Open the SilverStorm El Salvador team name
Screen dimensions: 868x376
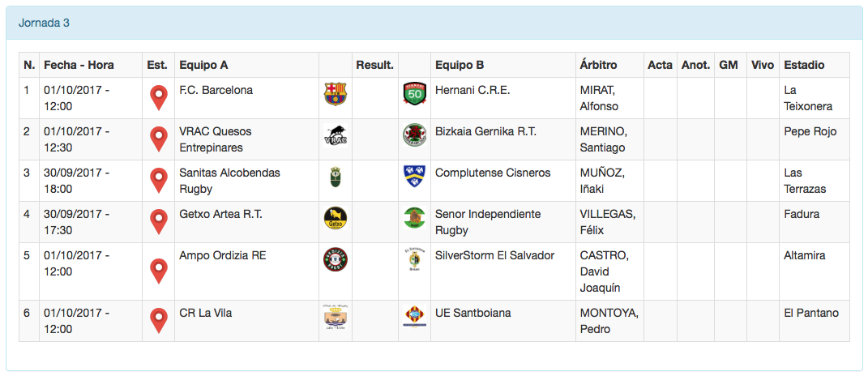pyautogui.click(x=494, y=255)
